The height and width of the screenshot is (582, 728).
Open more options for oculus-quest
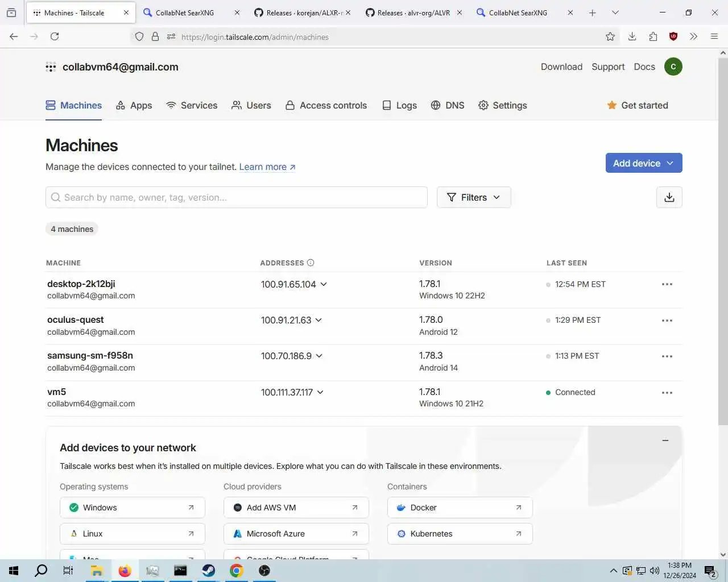(667, 321)
